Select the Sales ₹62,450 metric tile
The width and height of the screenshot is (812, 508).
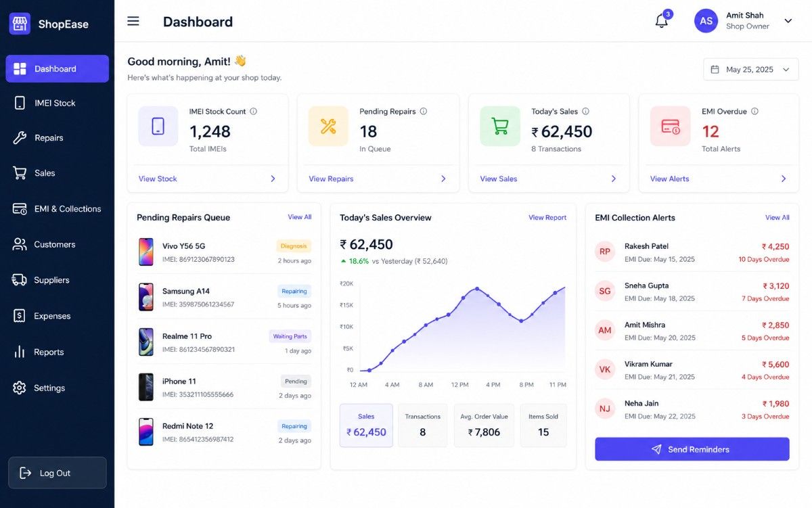click(366, 425)
